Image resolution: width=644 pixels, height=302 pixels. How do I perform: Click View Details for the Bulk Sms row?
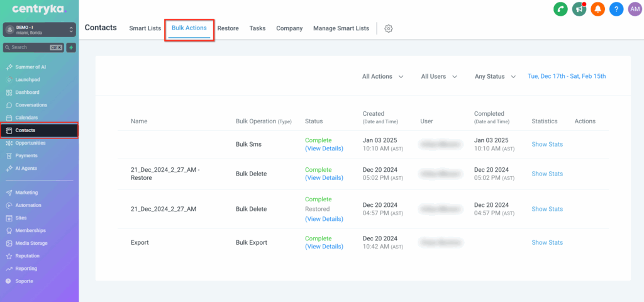324,148
